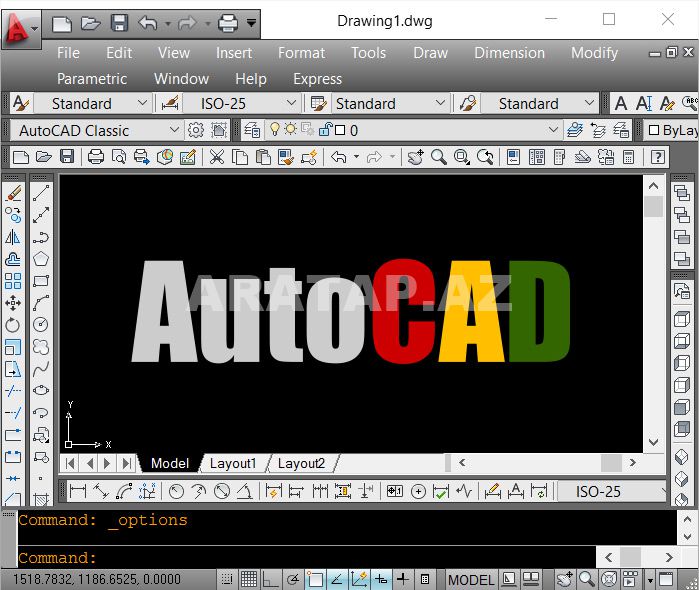The image size is (699, 590).
Task: Open the Format menu
Action: 301,53
